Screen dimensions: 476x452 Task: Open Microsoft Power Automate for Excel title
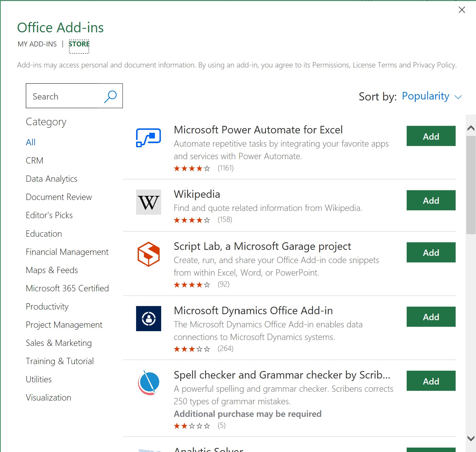tap(258, 130)
